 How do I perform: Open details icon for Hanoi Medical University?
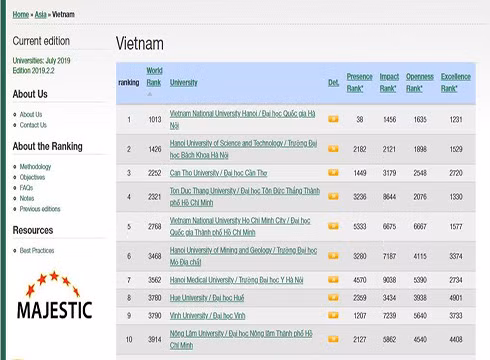pos(333,279)
